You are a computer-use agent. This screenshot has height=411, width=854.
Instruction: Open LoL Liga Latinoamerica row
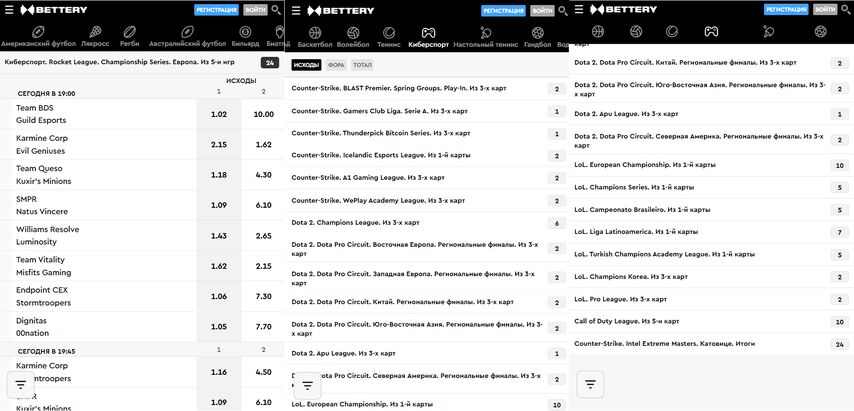tap(711, 232)
